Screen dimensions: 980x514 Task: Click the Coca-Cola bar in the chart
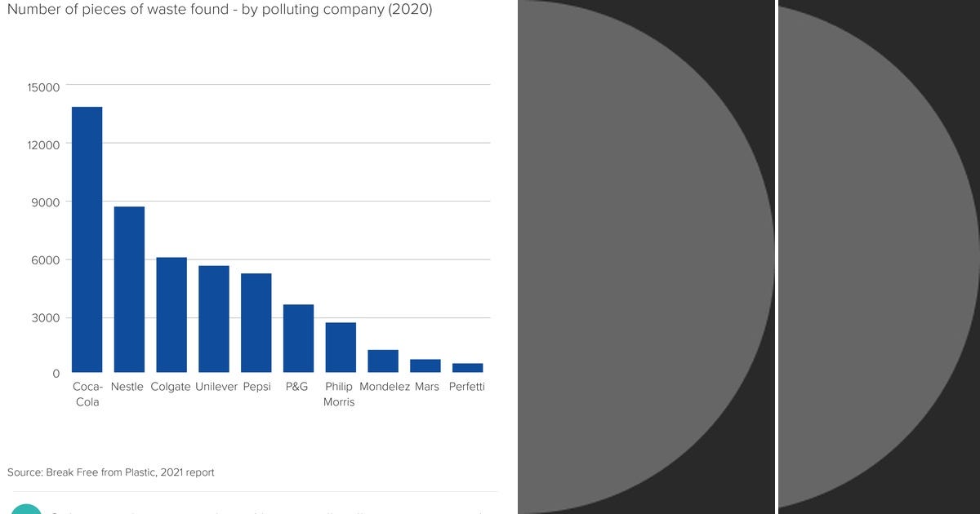87,237
